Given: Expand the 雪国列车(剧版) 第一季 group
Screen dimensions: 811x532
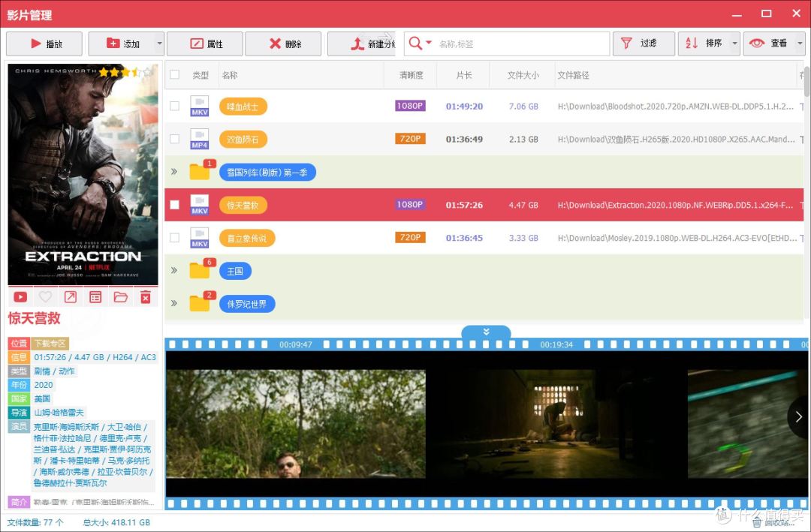Looking at the screenshot, I should [174, 172].
